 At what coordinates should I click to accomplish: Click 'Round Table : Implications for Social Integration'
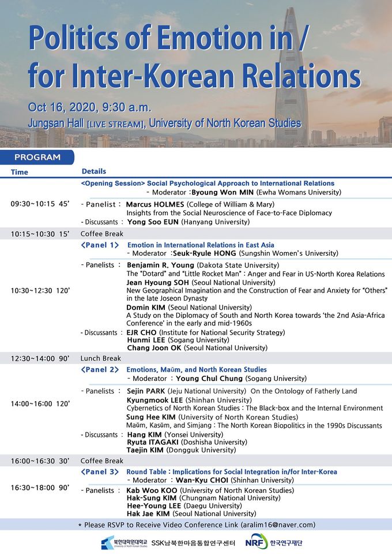(232, 471)
